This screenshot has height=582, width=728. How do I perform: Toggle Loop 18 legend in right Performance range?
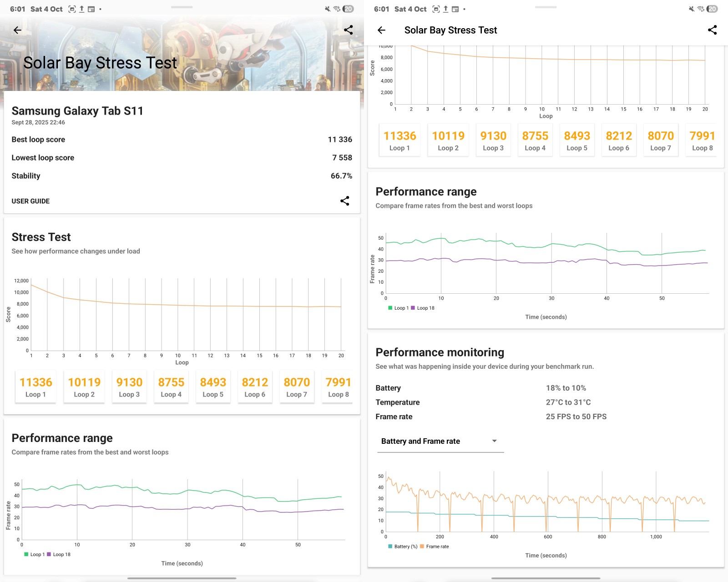coord(423,308)
